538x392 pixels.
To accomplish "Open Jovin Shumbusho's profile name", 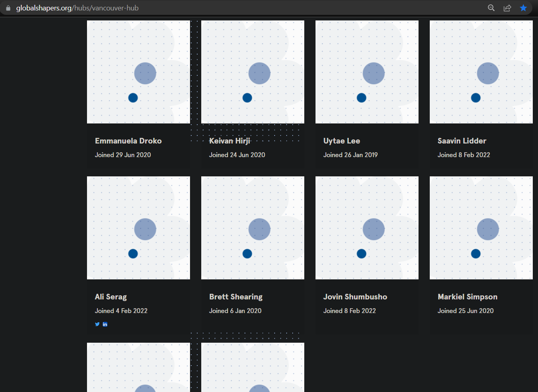I will coord(355,297).
